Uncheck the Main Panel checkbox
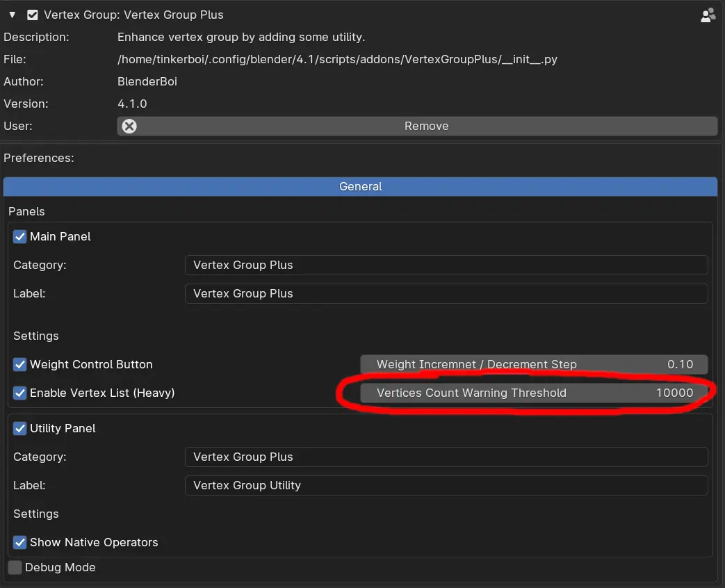The height and width of the screenshot is (588, 725). [19, 236]
